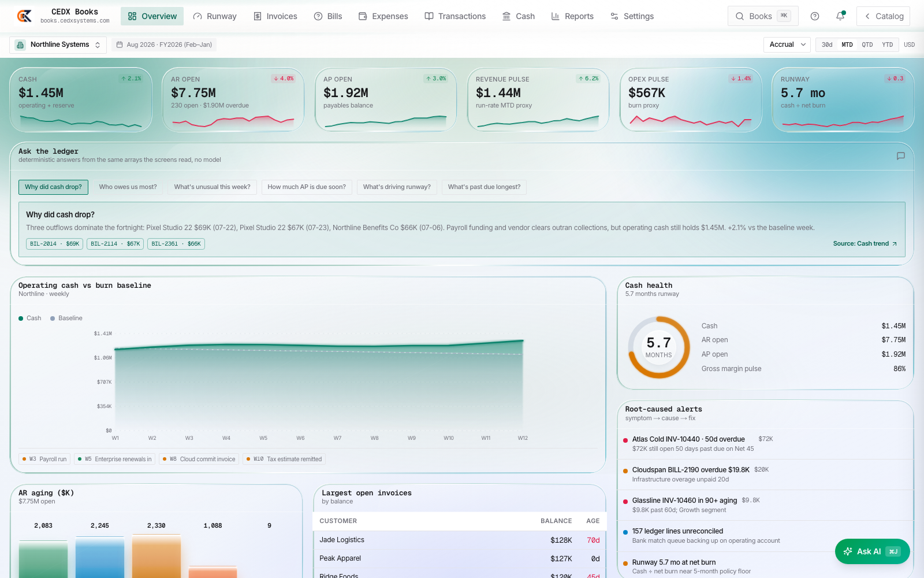
Task: Open the Accrual accounting basis dropdown
Action: 787,45
